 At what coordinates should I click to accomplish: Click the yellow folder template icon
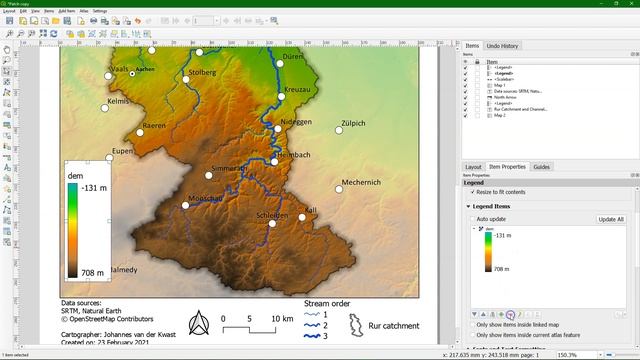point(56,20)
